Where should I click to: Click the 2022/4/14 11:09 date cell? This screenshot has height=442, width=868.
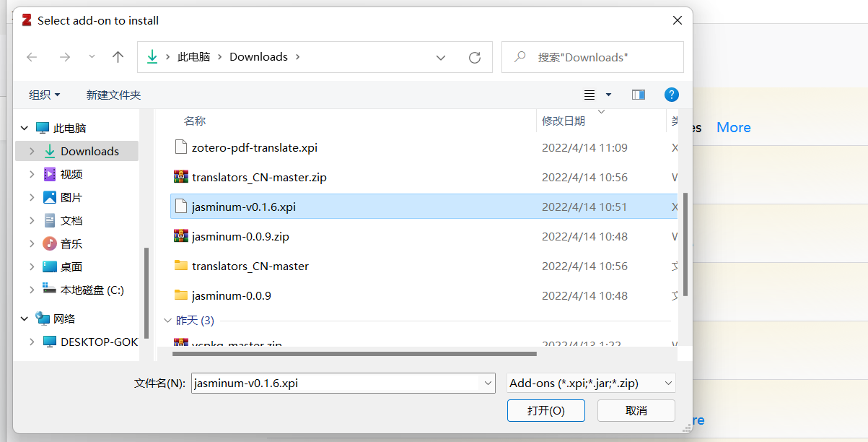[x=584, y=147]
